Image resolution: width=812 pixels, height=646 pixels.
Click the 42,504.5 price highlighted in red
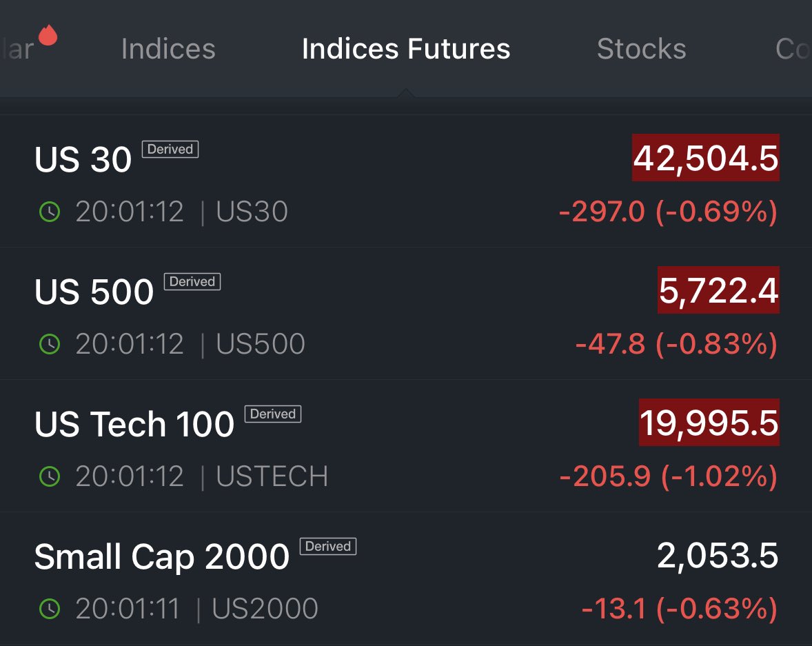706,158
